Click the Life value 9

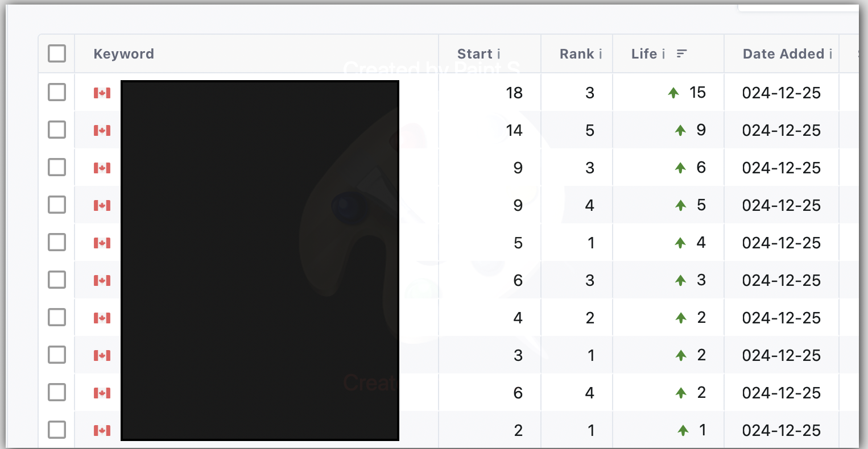click(x=701, y=130)
